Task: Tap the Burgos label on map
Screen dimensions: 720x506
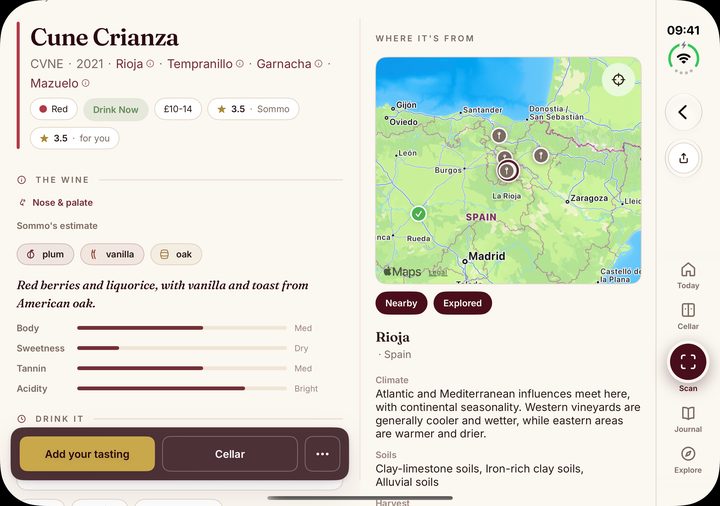Action: [x=448, y=170]
